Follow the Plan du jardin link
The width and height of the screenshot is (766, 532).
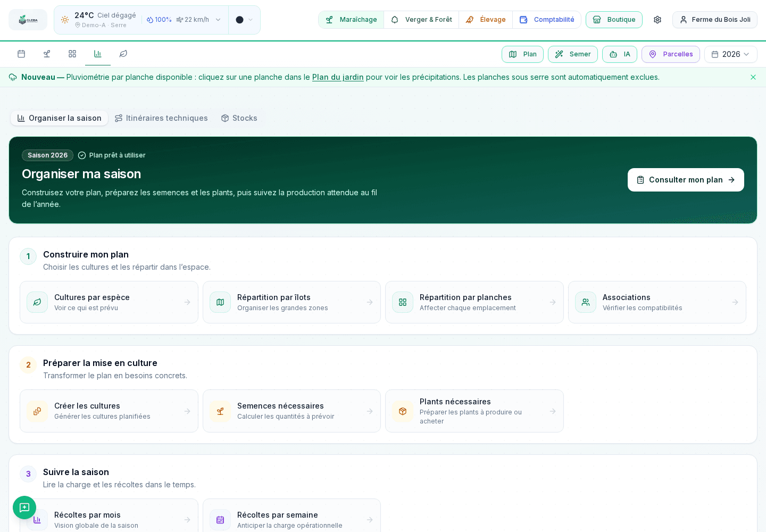(338, 77)
